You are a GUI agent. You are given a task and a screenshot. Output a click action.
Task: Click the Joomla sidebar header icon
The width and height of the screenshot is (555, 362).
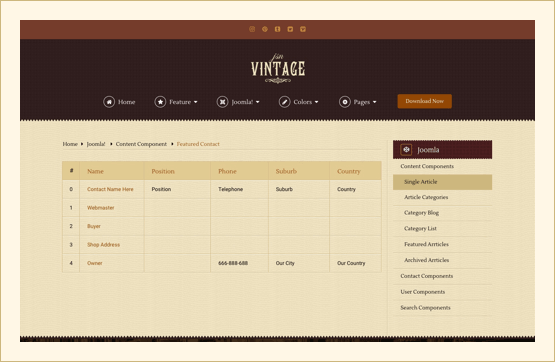click(406, 150)
